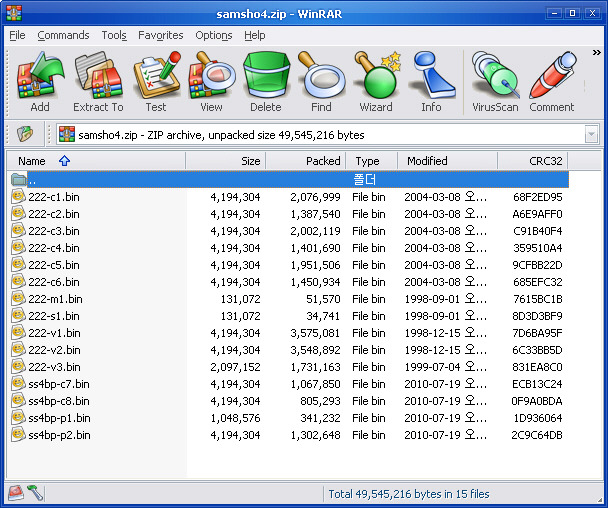608x508 pixels.
Task: Sort by CRC32 column header
Action: click(533, 161)
